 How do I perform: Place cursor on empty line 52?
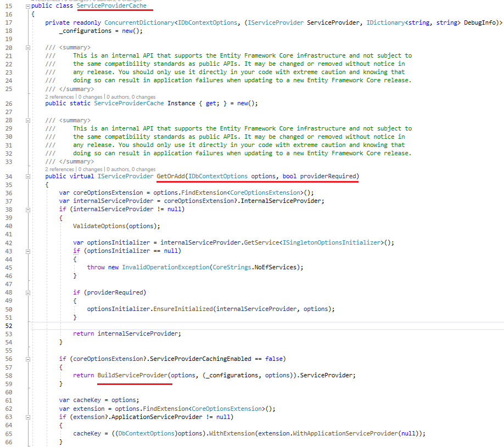click(x=165, y=325)
